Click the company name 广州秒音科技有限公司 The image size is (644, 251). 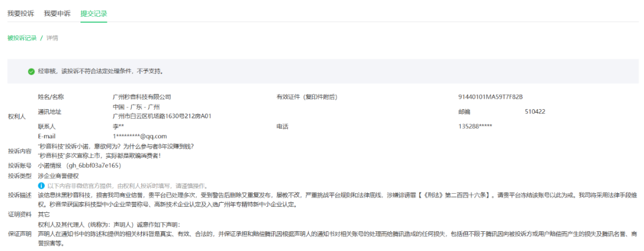[x=142, y=97]
